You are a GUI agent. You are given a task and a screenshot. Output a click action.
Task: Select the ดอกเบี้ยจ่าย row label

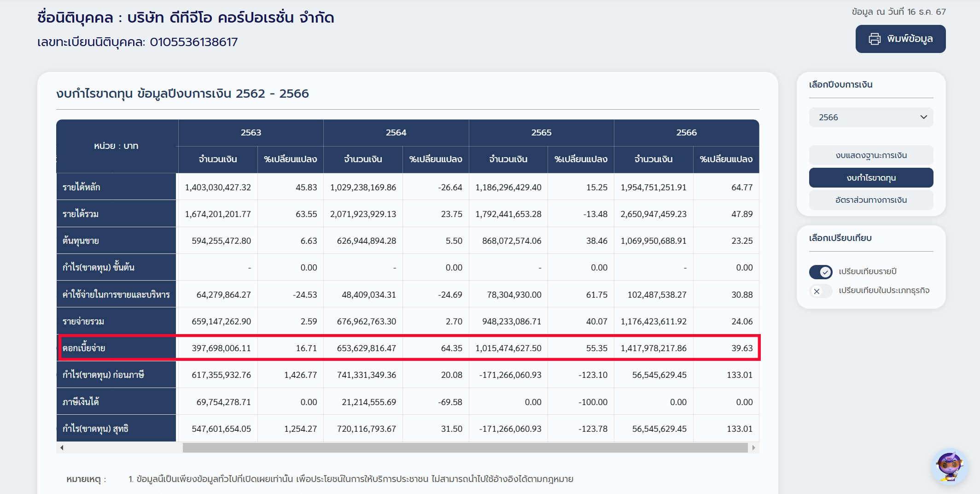coord(84,348)
